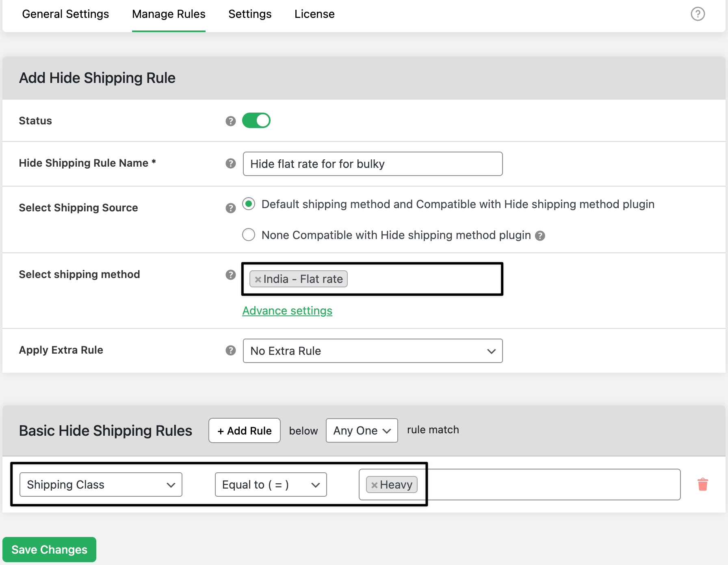Select None Compatible with Hide shipping radio
Image resolution: width=728 pixels, height=565 pixels.
point(249,235)
